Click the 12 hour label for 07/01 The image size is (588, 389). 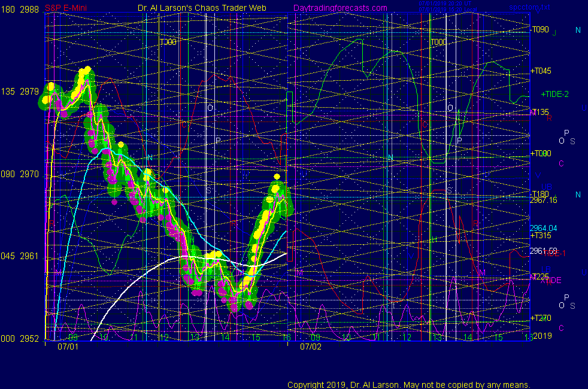[x=164, y=337]
